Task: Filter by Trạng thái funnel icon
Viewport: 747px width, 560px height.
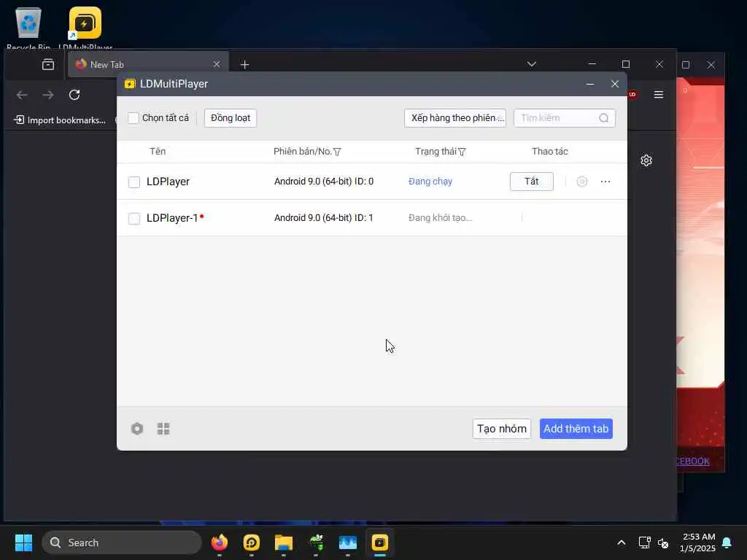Action: [462, 152]
